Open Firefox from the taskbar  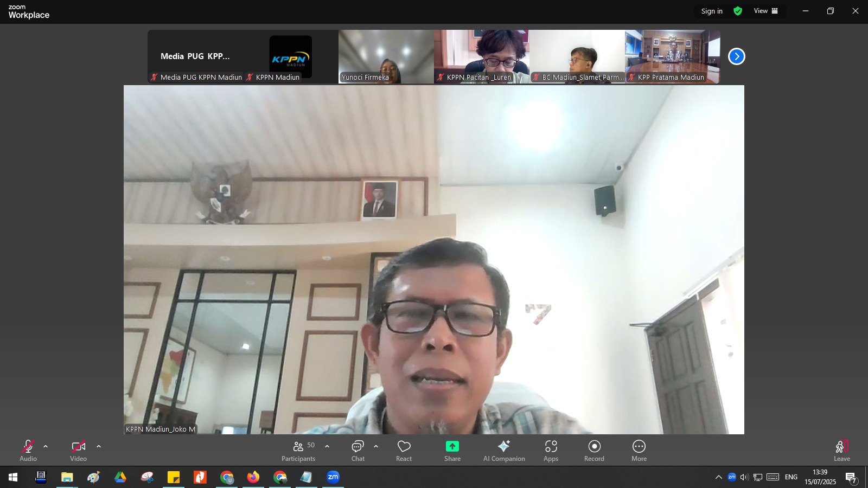coord(253,477)
